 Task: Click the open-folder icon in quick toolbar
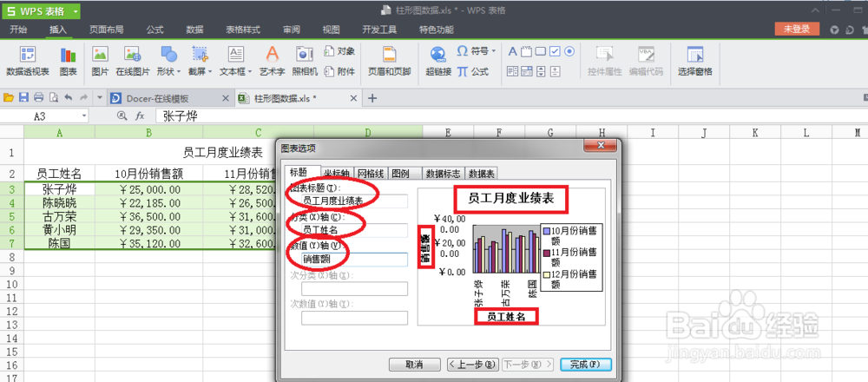click(9, 98)
